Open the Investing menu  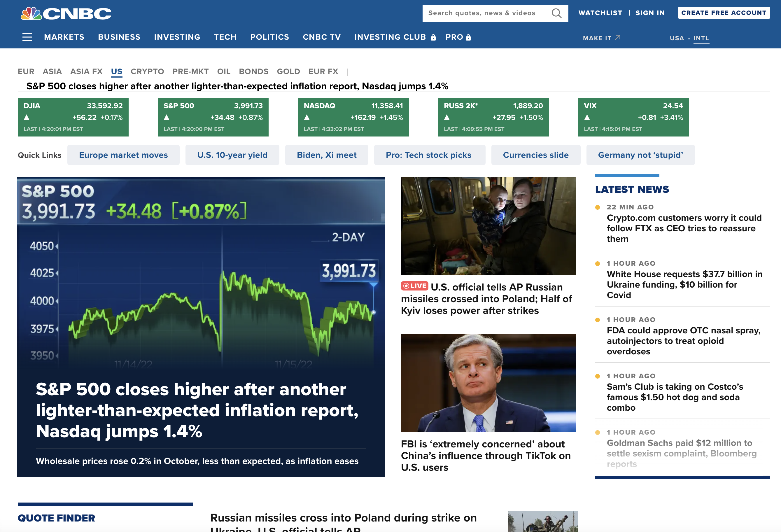(x=177, y=37)
